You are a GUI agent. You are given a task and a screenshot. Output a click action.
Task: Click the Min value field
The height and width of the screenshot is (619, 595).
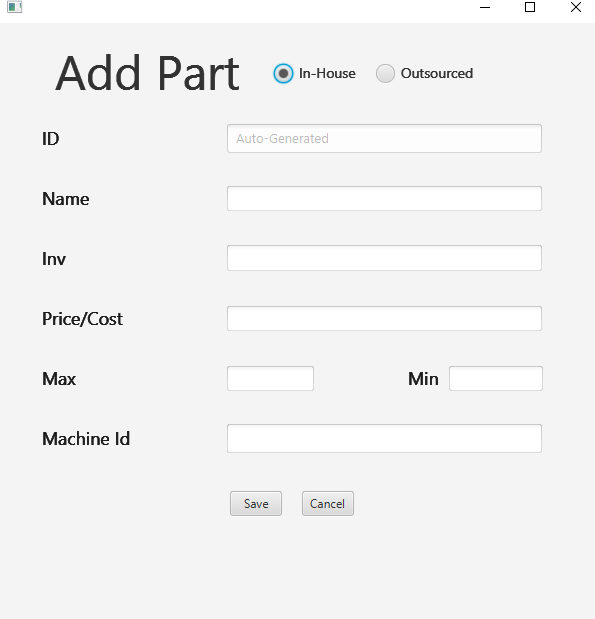pos(496,379)
